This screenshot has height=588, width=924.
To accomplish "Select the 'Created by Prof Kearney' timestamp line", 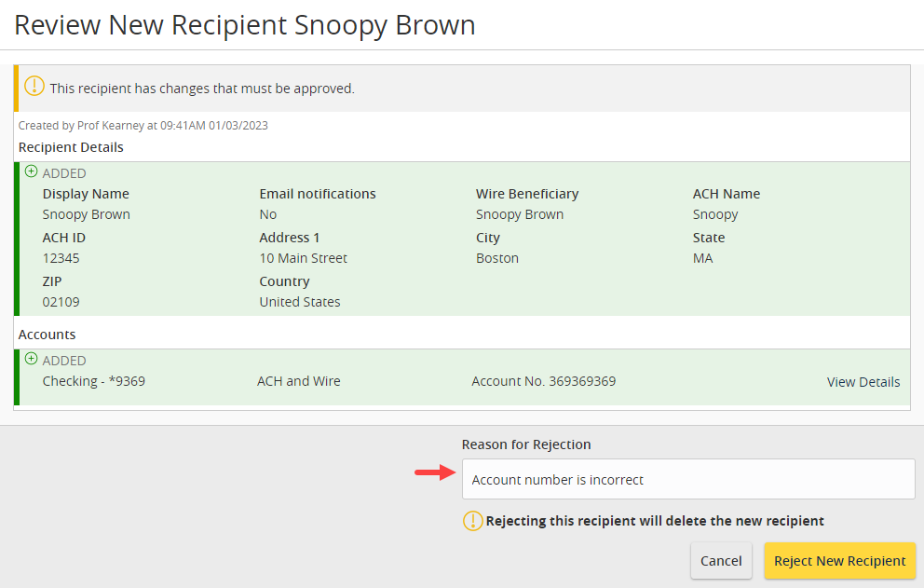I will 143,126.
